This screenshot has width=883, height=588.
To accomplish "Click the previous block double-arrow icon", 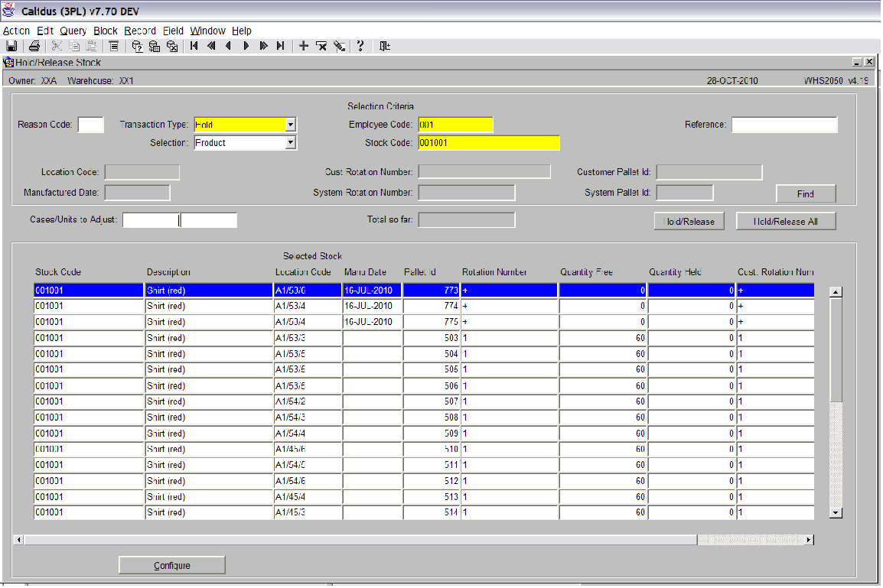I will 211,46.
